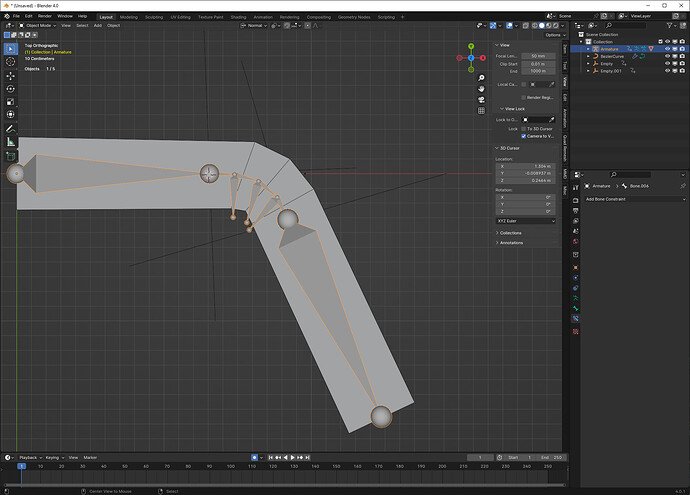Switch to the Shading workspace tab

click(238, 17)
